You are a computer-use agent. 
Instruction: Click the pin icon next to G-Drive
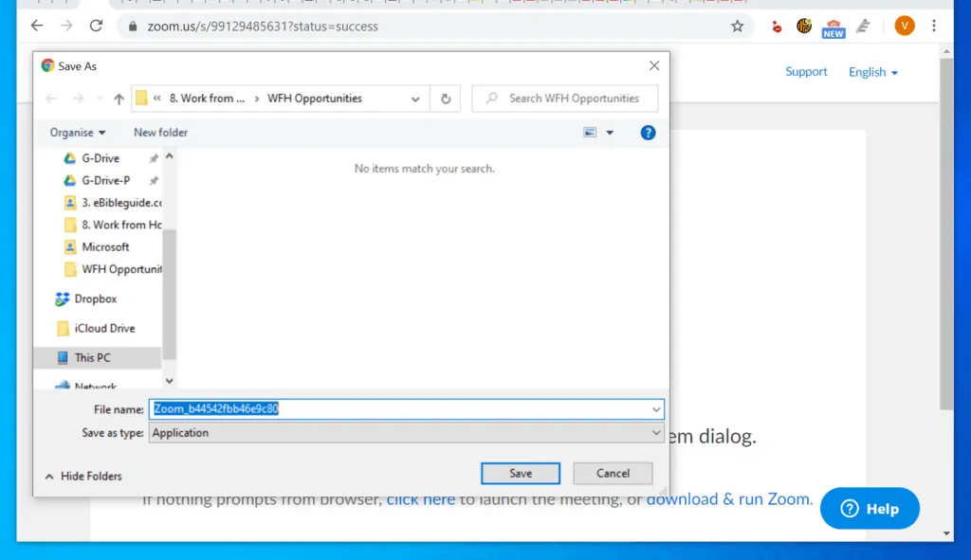pos(154,158)
